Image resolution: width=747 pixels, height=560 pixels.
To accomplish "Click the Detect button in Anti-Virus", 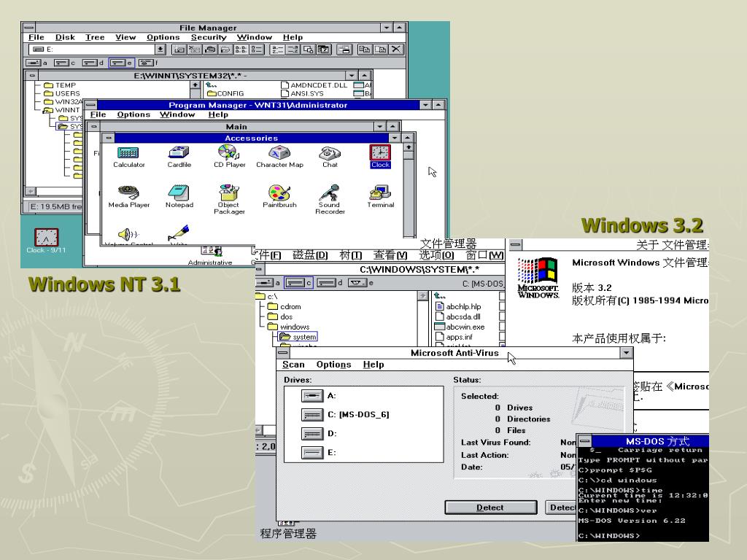I will click(491, 507).
